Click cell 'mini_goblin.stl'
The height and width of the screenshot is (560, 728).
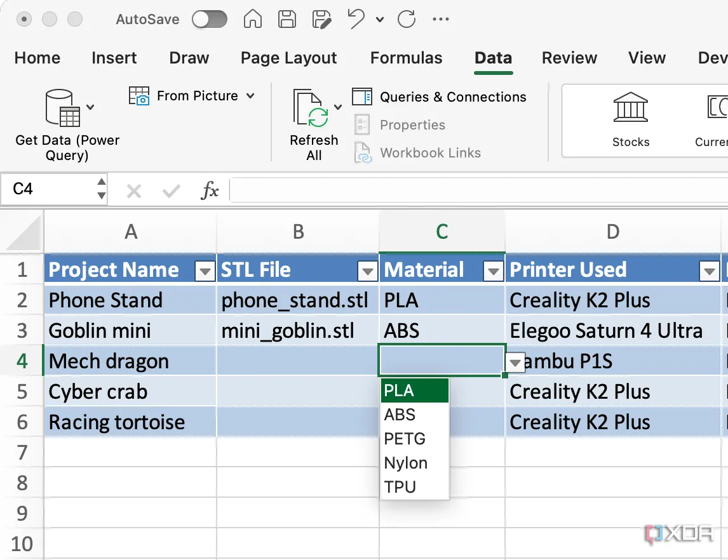pyautogui.click(x=298, y=331)
